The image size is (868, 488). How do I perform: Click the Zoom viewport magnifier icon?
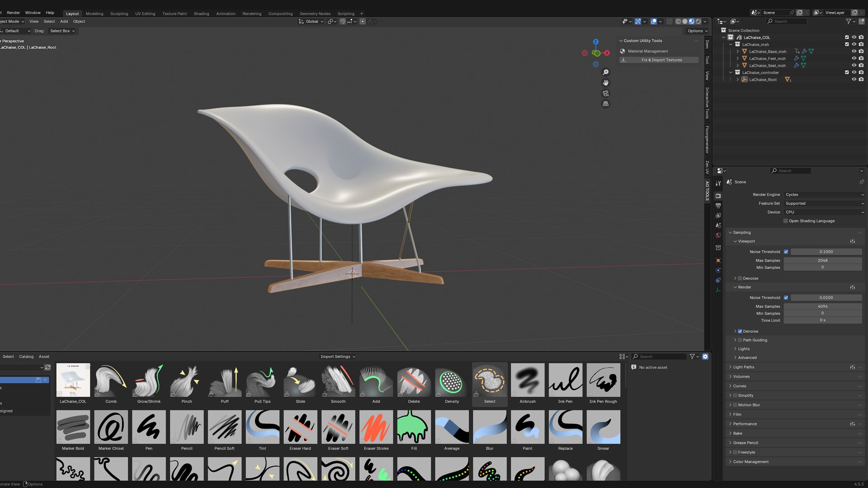tap(606, 72)
